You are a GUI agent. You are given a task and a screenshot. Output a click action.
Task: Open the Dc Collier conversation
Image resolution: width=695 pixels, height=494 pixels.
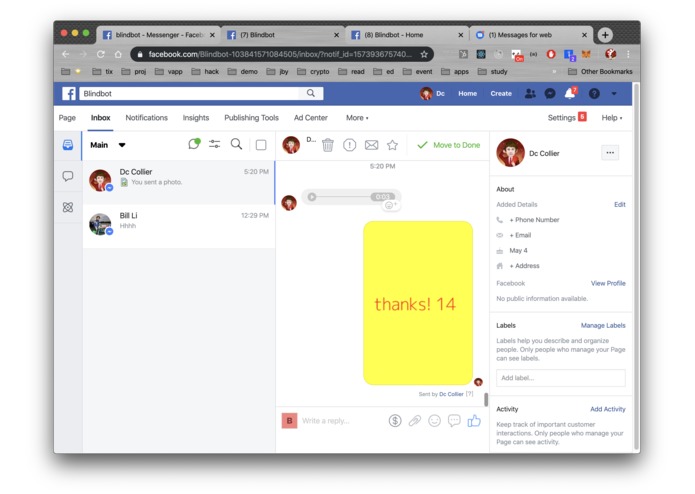pos(179,182)
